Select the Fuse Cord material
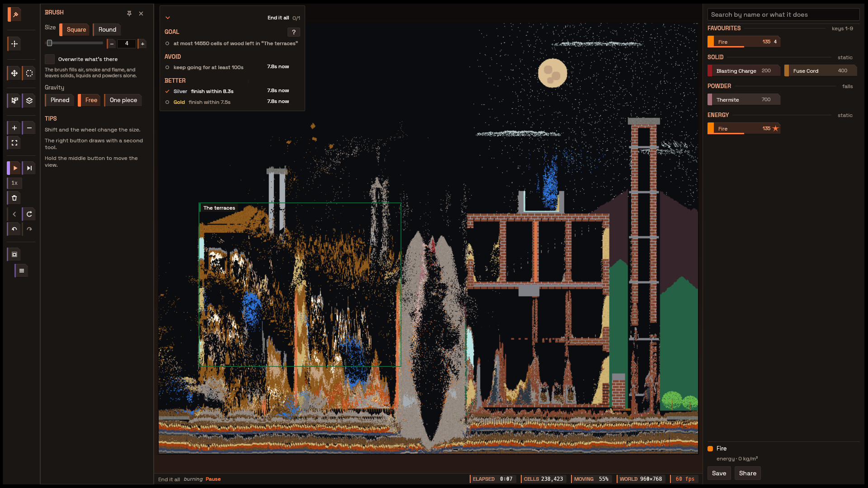 pyautogui.click(x=821, y=70)
